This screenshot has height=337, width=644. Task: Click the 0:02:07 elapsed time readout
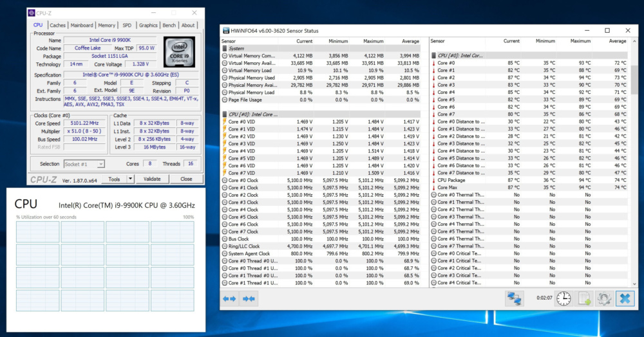tap(544, 298)
